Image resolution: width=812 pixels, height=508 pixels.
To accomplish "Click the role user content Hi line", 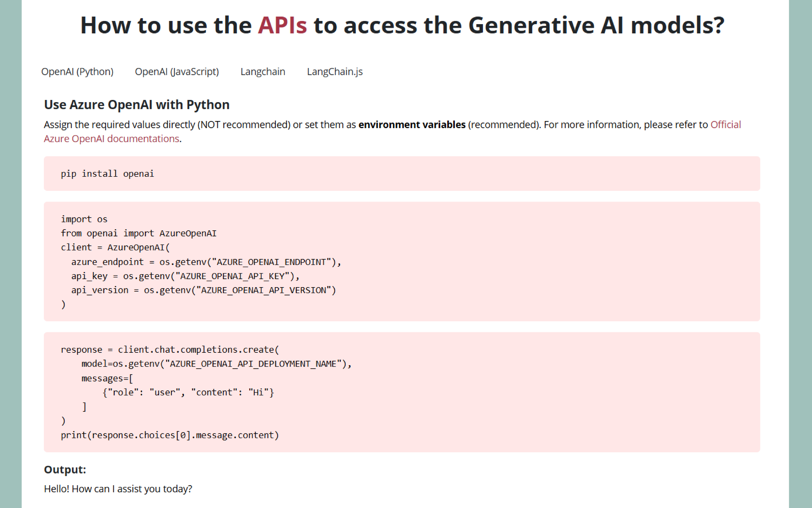I will [x=188, y=392].
